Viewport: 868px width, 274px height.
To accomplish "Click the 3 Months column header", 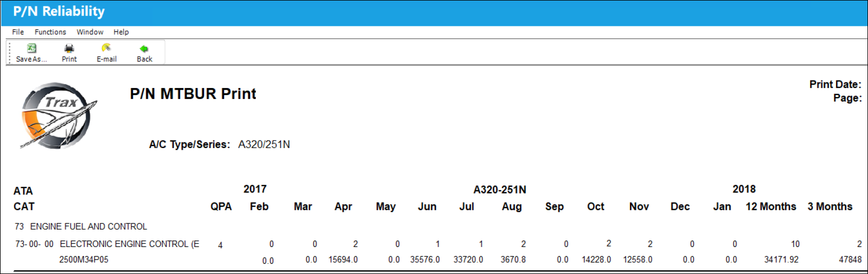I will coord(830,206).
